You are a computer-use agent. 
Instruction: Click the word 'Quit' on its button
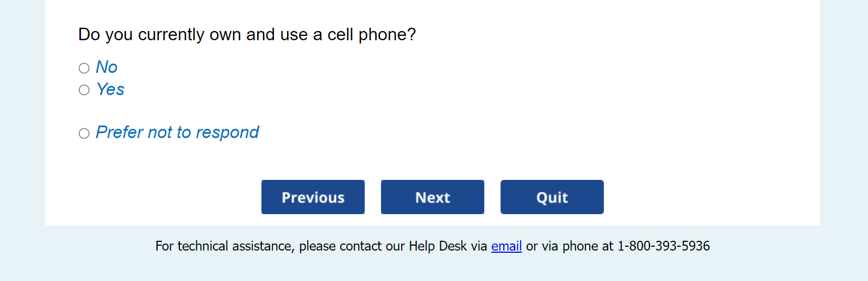coord(552,197)
